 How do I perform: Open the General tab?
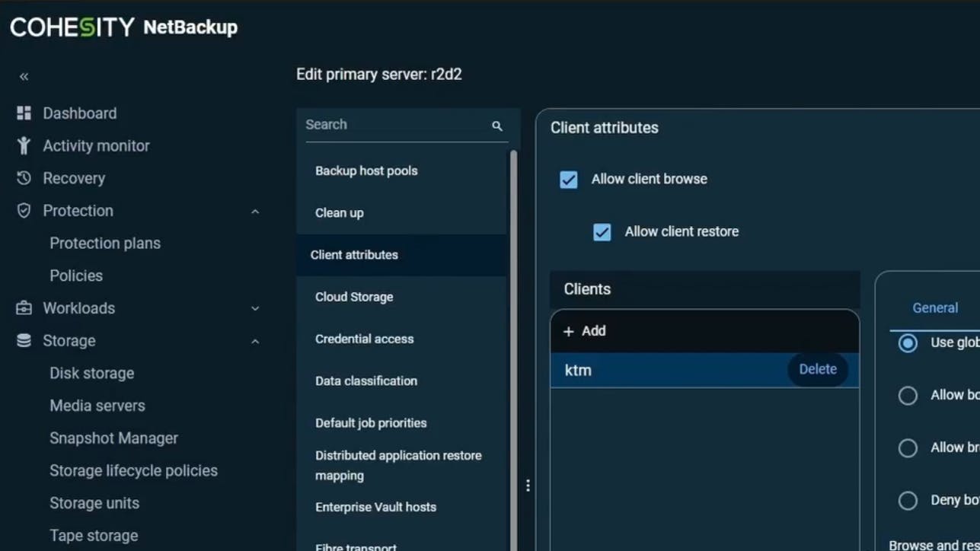(935, 308)
